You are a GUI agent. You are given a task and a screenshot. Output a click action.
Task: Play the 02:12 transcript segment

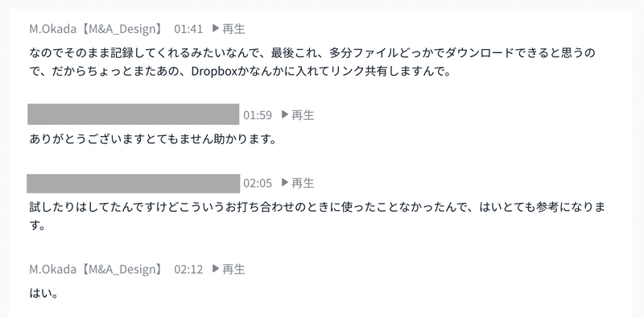[x=229, y=269]
